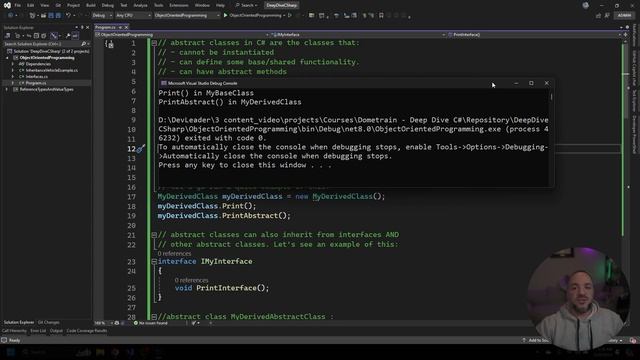Collapse interface IMyInterface at line 23
The width and height of the screenshot is (640, 360).
tap(154, 262)
